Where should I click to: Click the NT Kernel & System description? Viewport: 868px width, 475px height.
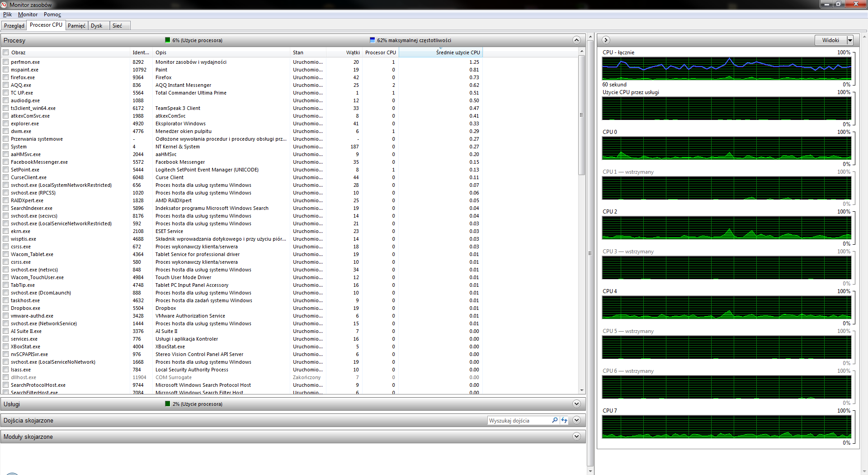(x=178, y=147)
